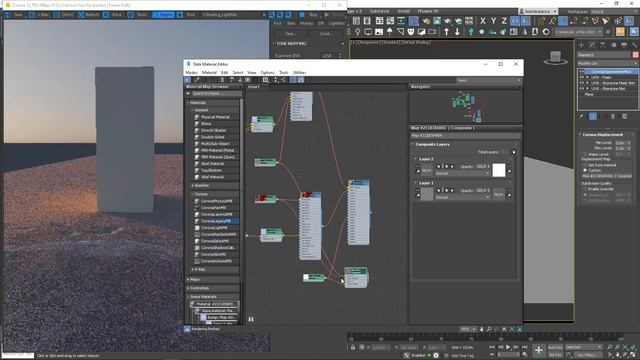
Task: Pick material from object eyedropper in Slate toolbar
Action: click(x=197, y=80)
